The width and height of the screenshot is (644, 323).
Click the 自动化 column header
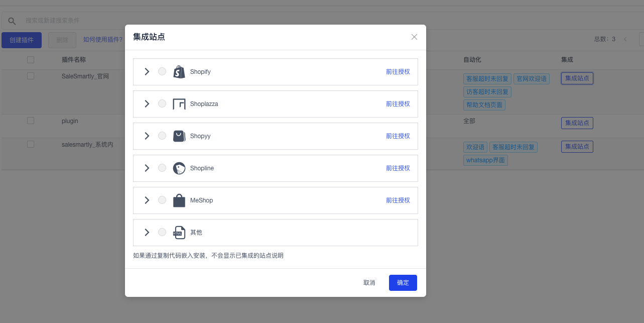(x=472, y=60)
